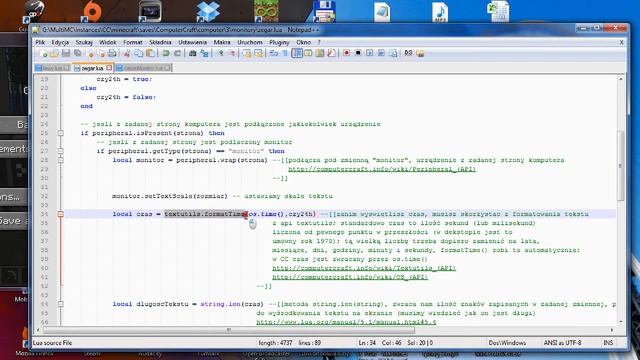Save the current file via toolbar
Image resolution: width=640 pixels, height=360 pixels.
66,53
